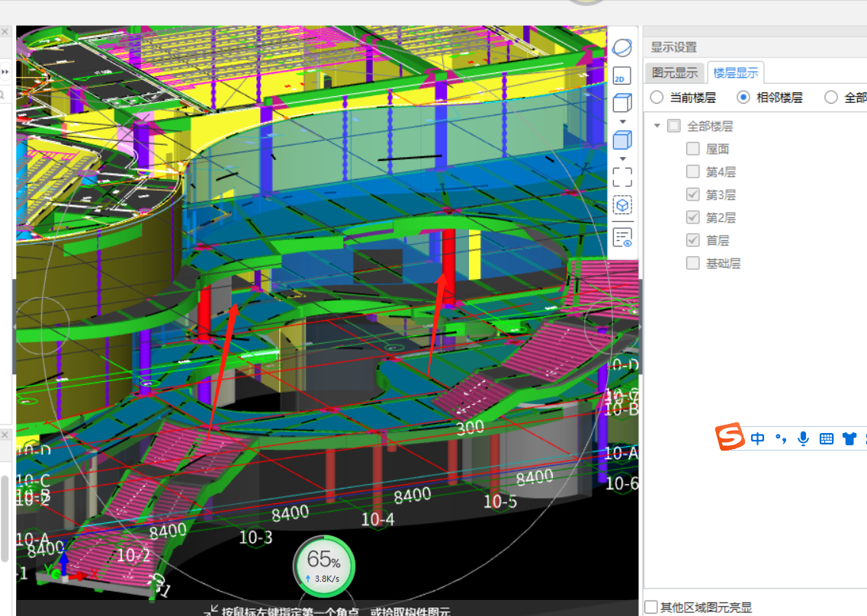This screenshot has width=867, height=616.
Task: Toggle the Sogou punctuation mode icon
Action: coord(781,438)
